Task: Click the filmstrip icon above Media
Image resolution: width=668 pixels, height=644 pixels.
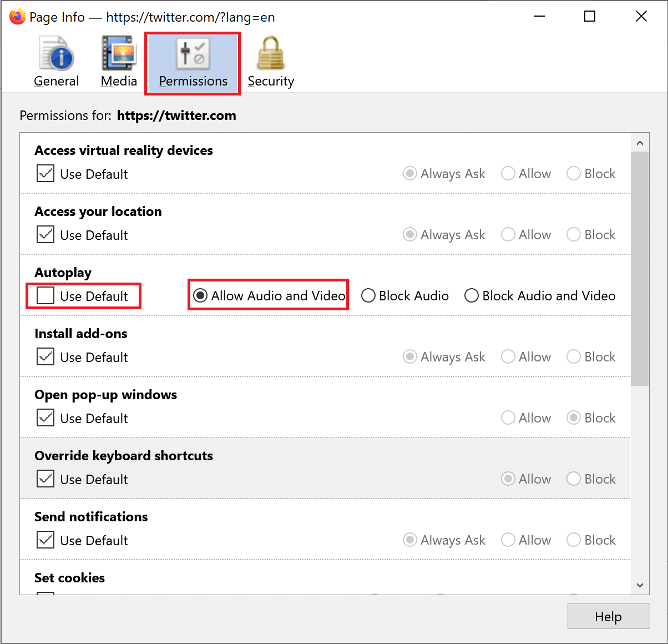Action: click(118, 53)
